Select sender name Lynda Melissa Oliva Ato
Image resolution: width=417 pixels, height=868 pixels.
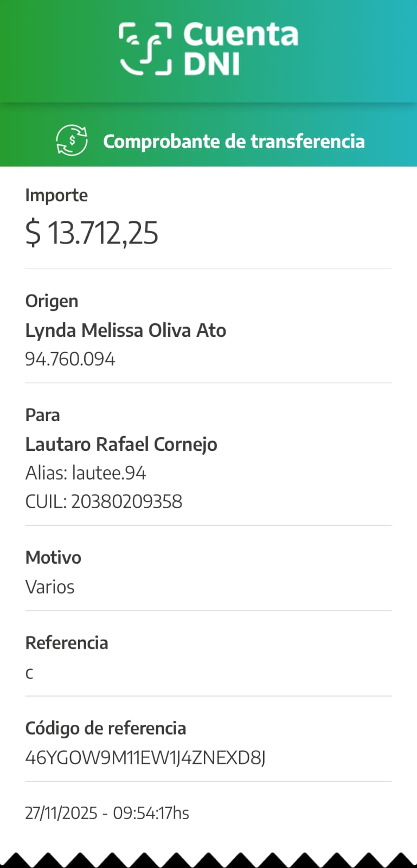tap(125, 330)
